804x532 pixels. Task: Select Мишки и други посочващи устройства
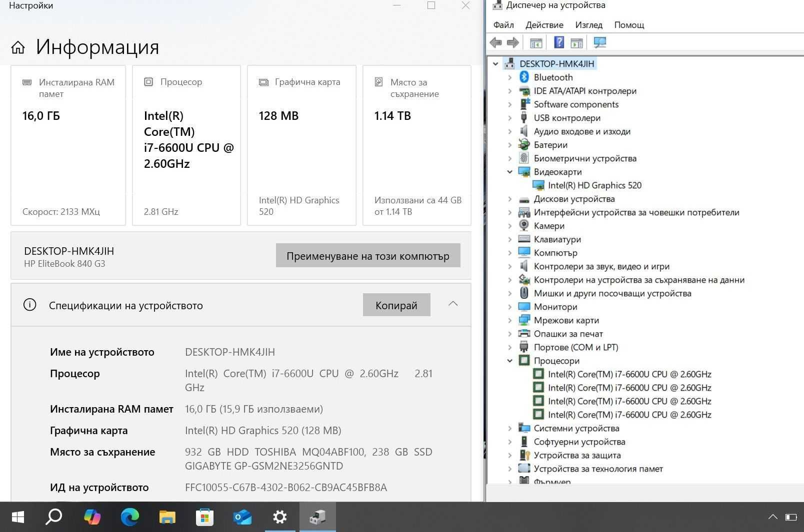point(612,293)
